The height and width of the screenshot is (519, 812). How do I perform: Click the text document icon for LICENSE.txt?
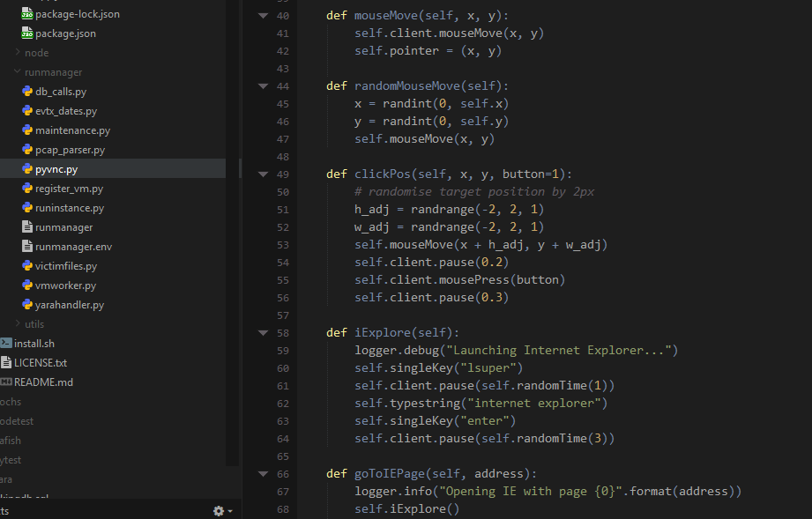[6, 363]
